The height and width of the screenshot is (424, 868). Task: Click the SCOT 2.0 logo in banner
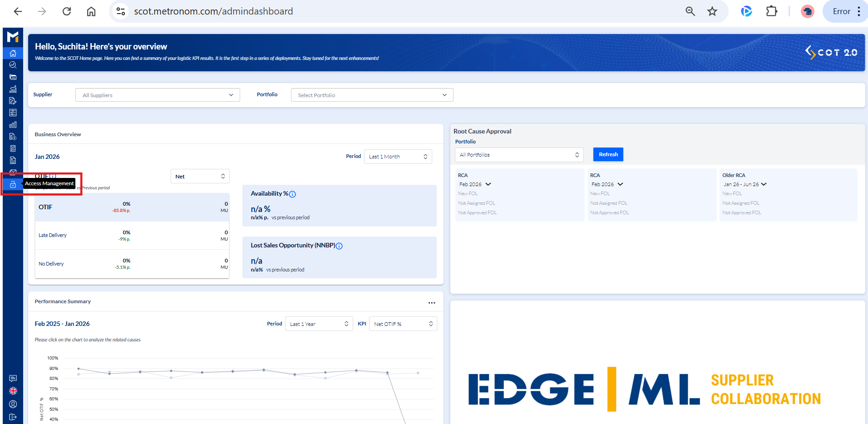831,53
